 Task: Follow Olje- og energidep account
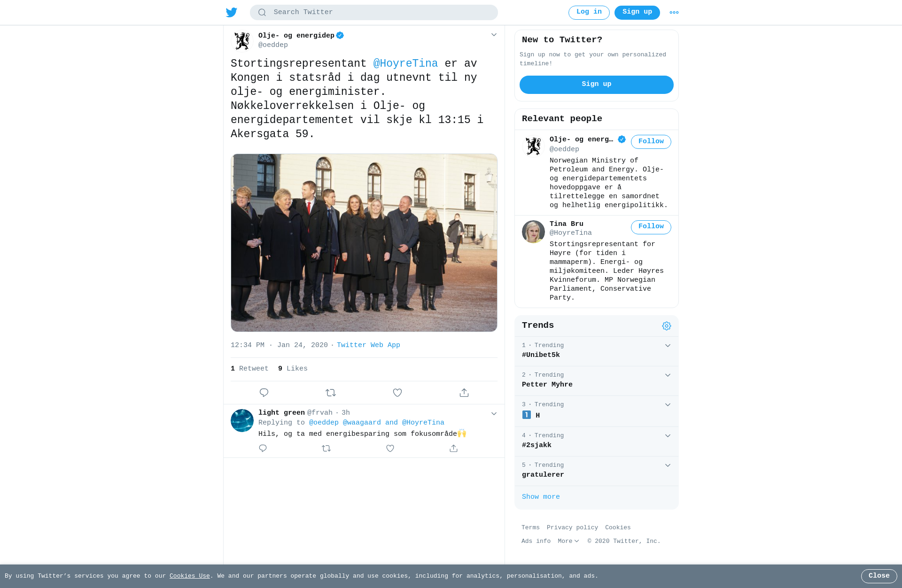(x=651, y=142)
